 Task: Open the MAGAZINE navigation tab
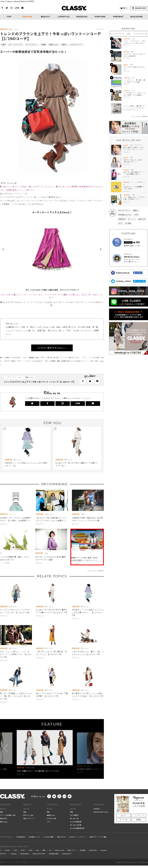click(137, 16)
